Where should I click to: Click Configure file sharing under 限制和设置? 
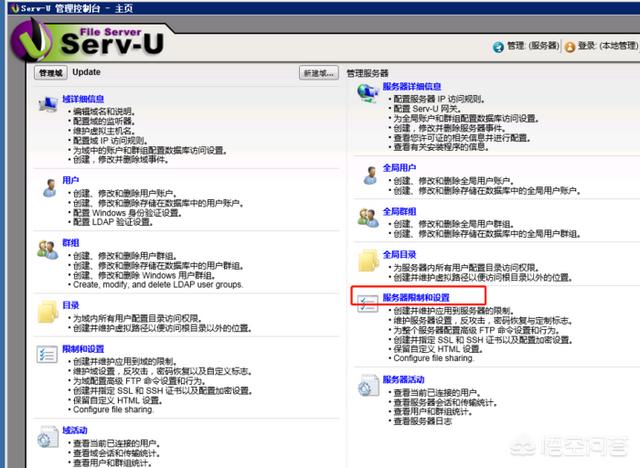113,410
